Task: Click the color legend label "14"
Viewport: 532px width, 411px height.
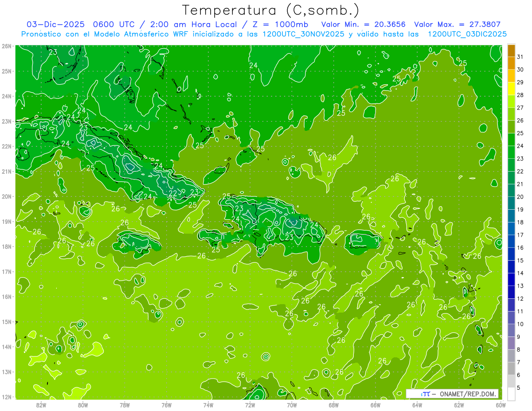Action: (520, 273)
